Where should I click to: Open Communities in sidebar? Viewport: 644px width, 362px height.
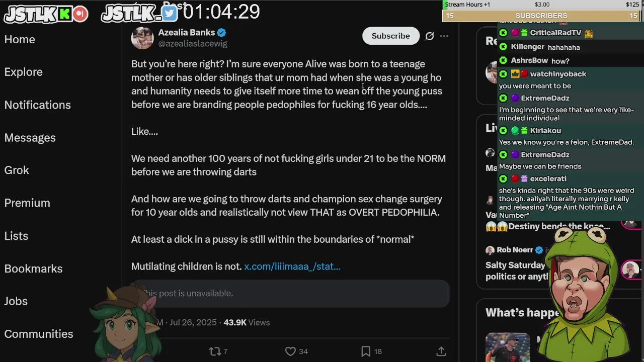point(39,334)
